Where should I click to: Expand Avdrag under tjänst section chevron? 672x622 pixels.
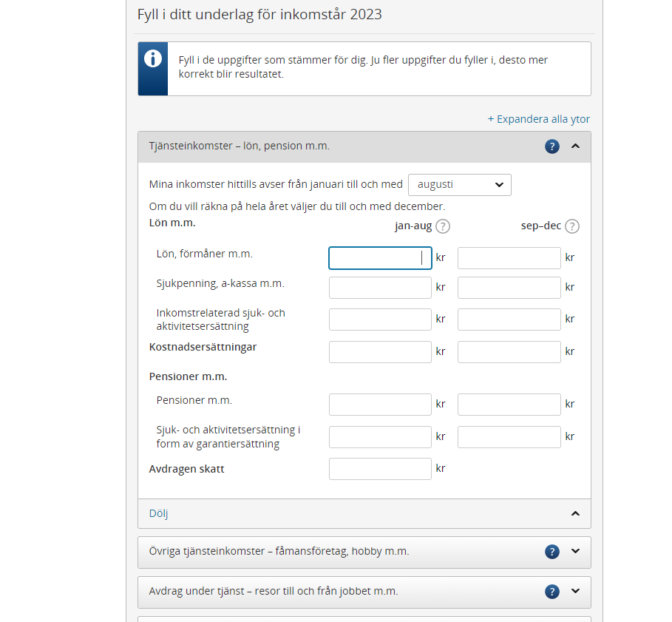(576, 592)
